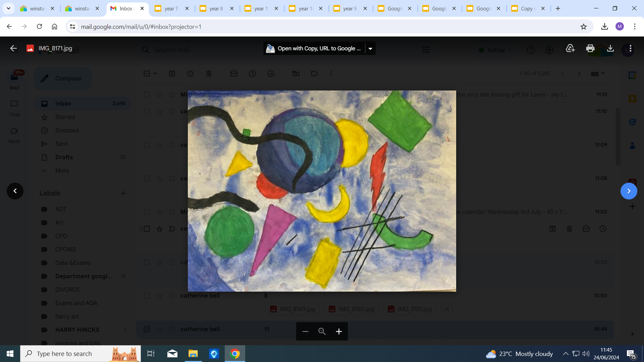This screenshot has width=644, height=362.
Task: Open preview more options menu
Action: coord(631,48)
